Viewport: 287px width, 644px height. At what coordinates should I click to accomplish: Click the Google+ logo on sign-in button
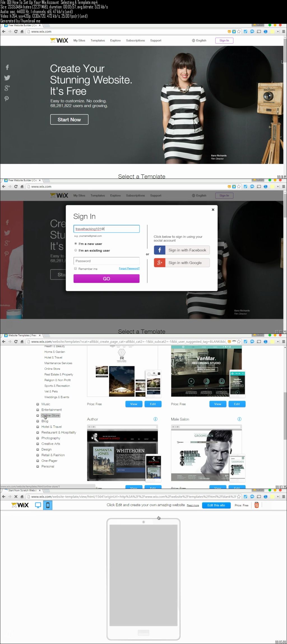pyautogui.click(x=159, y=263)
